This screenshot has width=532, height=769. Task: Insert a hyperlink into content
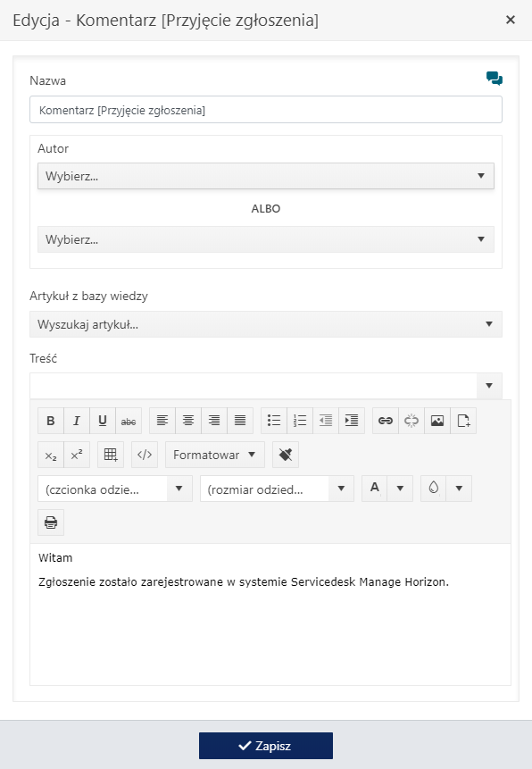(x=386, y=421)
